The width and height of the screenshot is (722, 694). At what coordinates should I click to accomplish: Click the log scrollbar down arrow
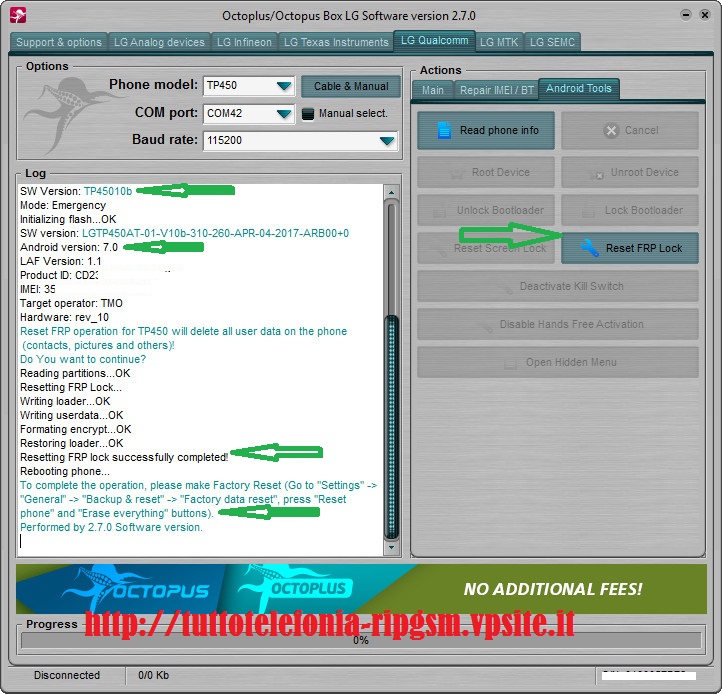click(391, 548)
